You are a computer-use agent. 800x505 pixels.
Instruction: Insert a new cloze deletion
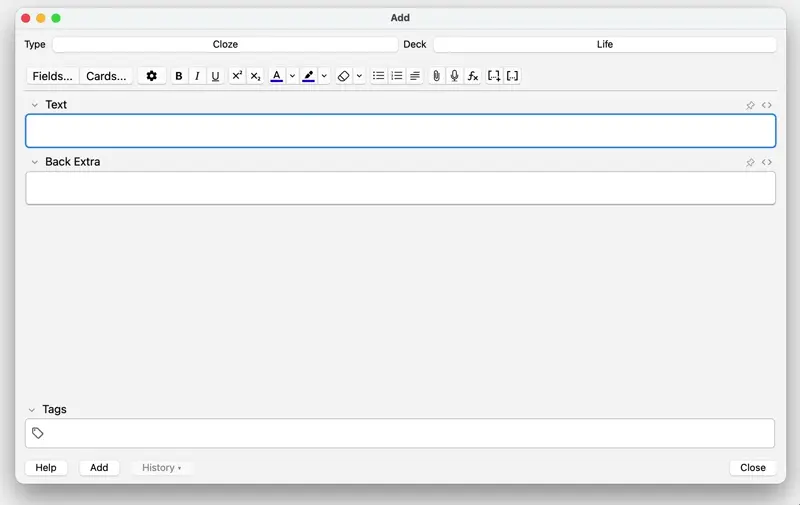tap(494, 76)
